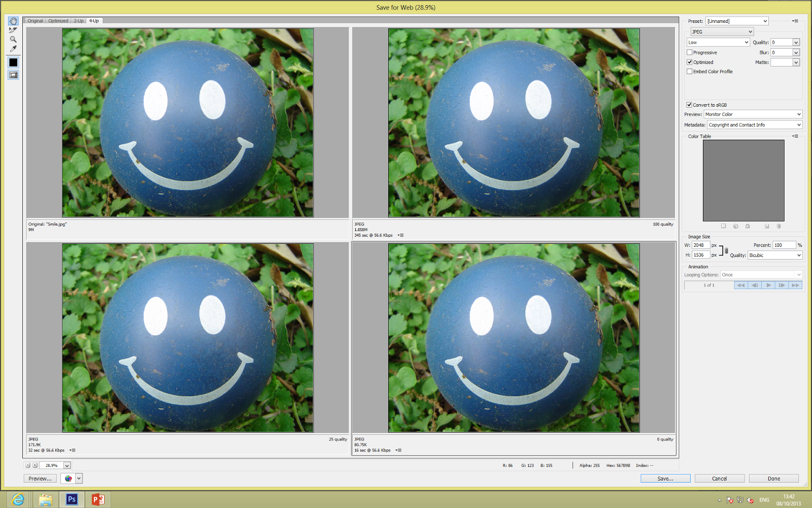Viewport: 812px width, 508px height.
Task: Click the image Height field
Action: tap(701, 255)
